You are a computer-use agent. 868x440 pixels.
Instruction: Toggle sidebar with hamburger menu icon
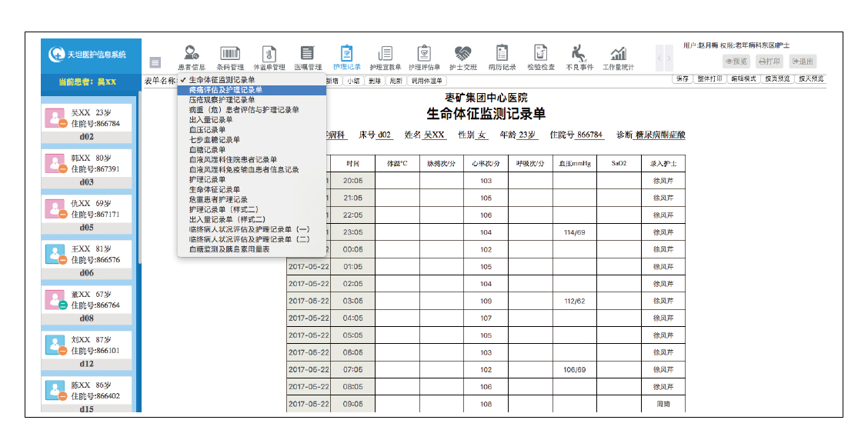point(155,62)
